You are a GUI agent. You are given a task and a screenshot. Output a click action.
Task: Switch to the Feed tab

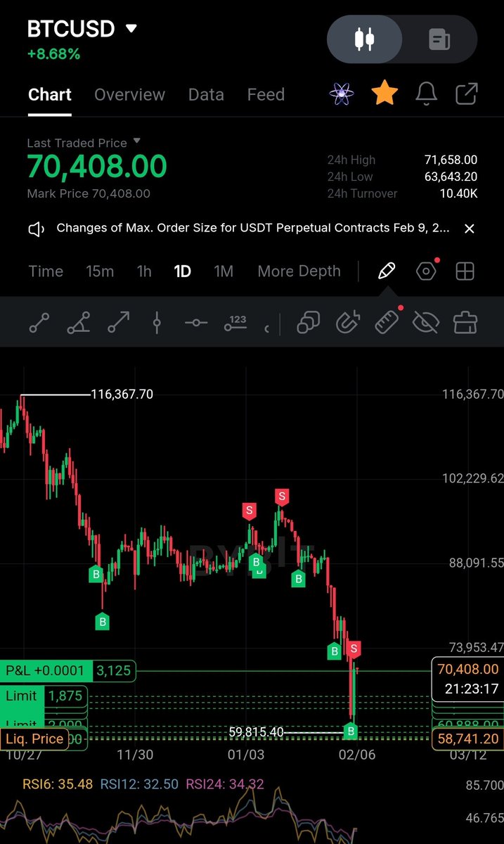click(266, 94)
